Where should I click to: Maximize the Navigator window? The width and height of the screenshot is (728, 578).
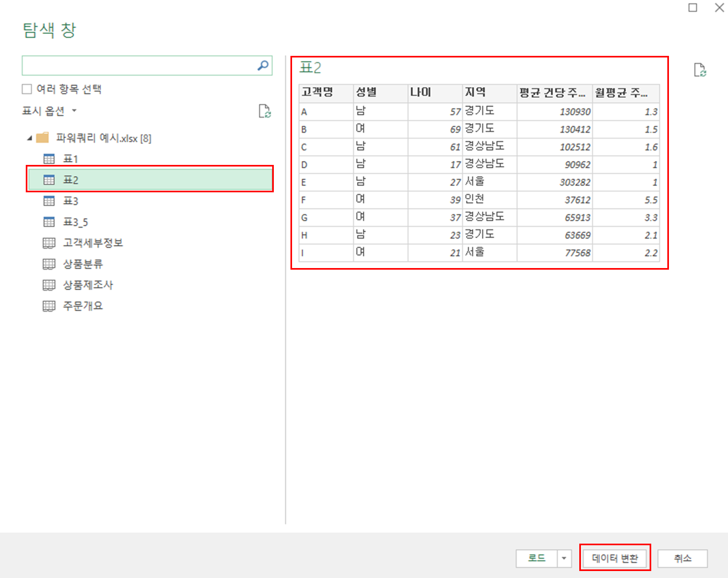click(693, 8)
